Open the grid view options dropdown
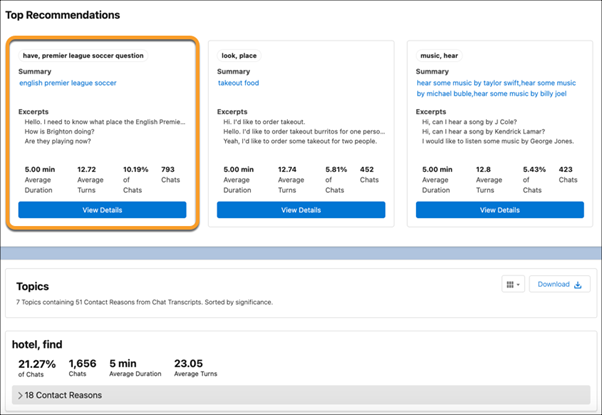 (513, 284)
